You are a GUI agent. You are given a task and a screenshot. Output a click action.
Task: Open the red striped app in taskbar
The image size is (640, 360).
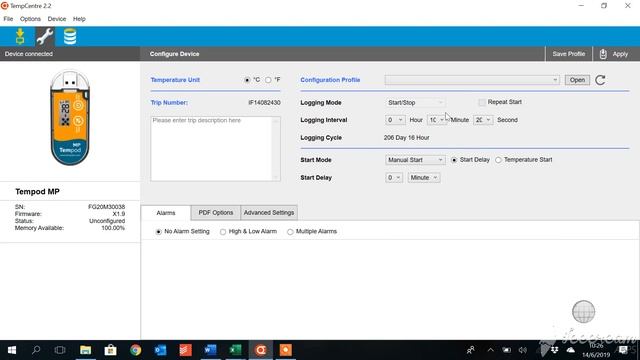[185, 350]
